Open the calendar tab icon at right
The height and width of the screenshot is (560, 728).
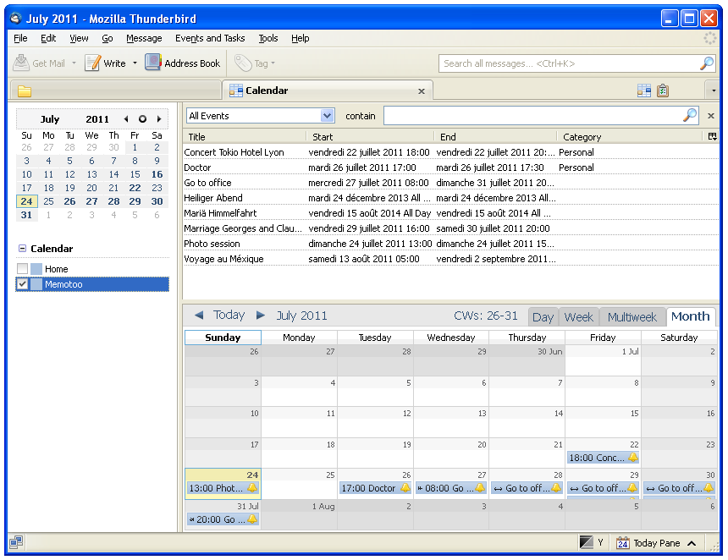[644, 91]
